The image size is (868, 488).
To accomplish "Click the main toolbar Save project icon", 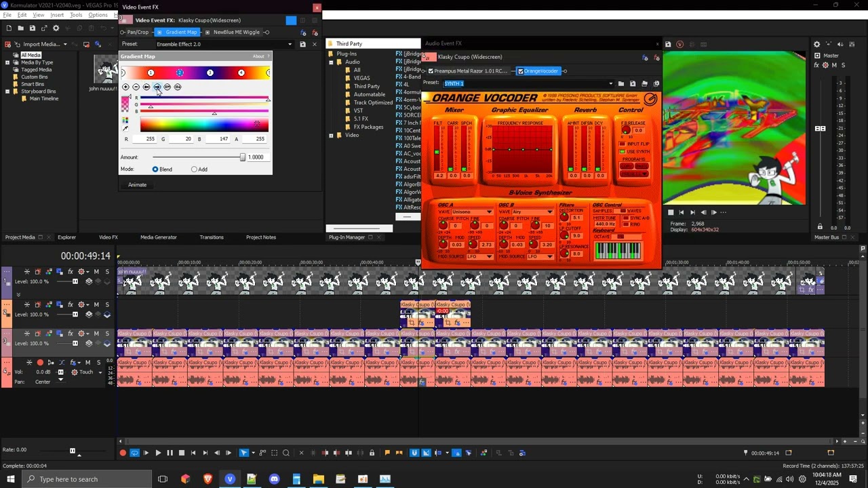I will pyautogui.click(x=32, y=28).
